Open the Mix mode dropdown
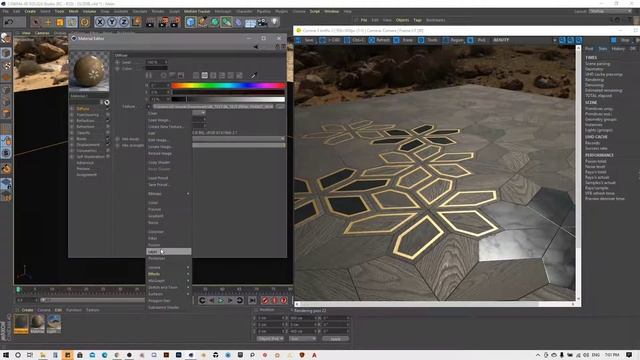Image resolution: width=640 pixels, height=360 pixels. (x=238, y=139)
